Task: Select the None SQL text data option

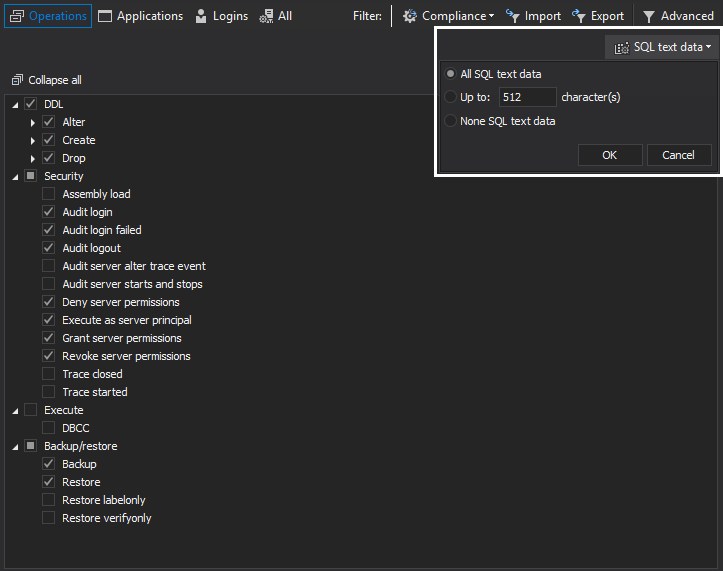Action: (x=450, y=121)
